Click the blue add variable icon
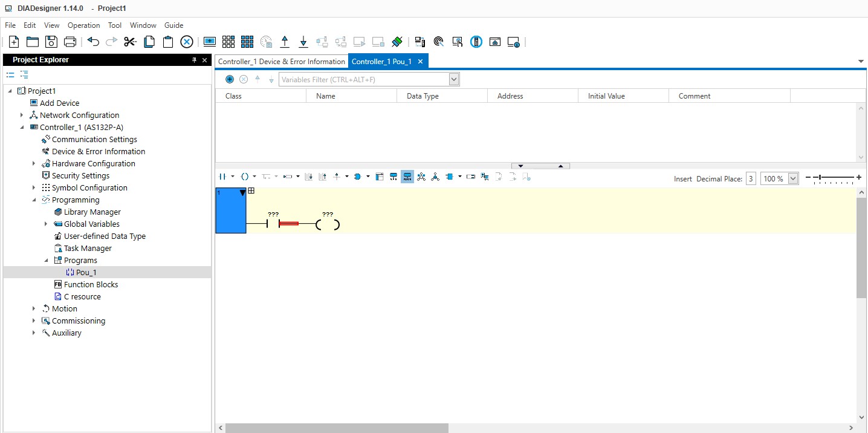The image size is (868, 433). pos(230,79)
